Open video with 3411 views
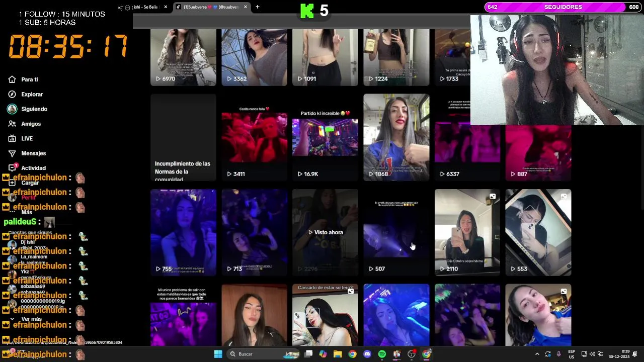 click(x=254, y=137)
